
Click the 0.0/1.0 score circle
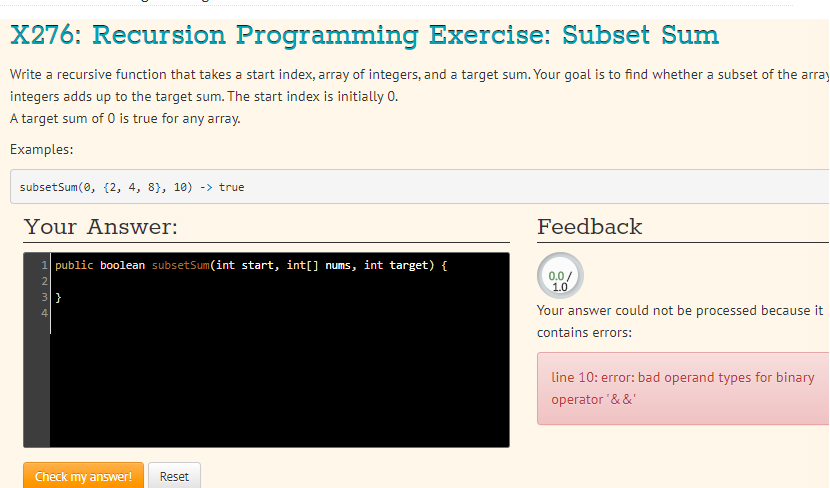tap(560, 276)
